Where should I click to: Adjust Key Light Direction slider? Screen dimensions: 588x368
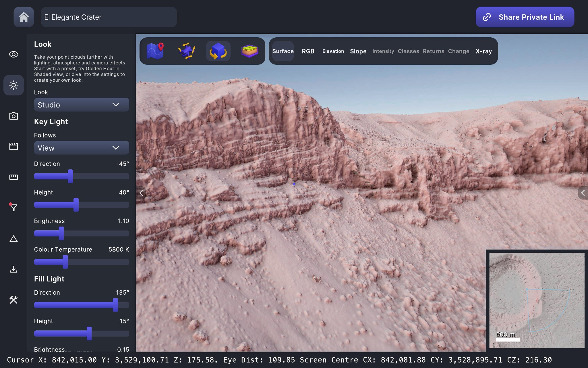[x=82, y=176]
